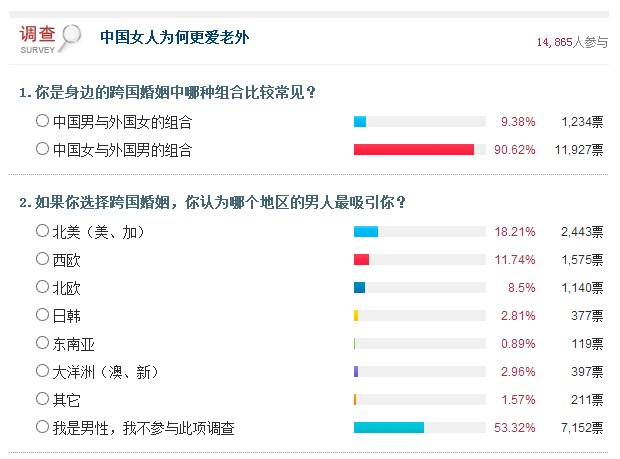This screenshot has width=620, height=459.
Task: Click the red 11.74% 西欧 bar
Action: point(361,259)
